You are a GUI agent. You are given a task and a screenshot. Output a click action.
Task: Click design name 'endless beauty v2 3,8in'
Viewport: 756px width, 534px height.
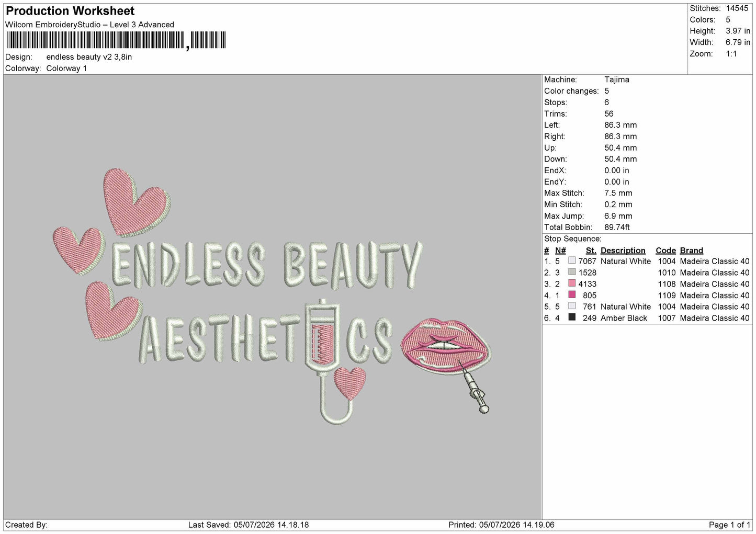[89, 57]
